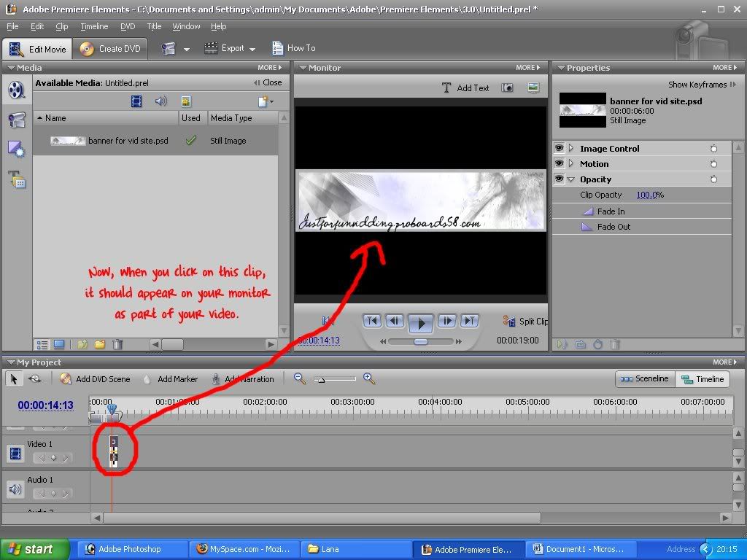Apply Fade In to the clip

(603, 211)
